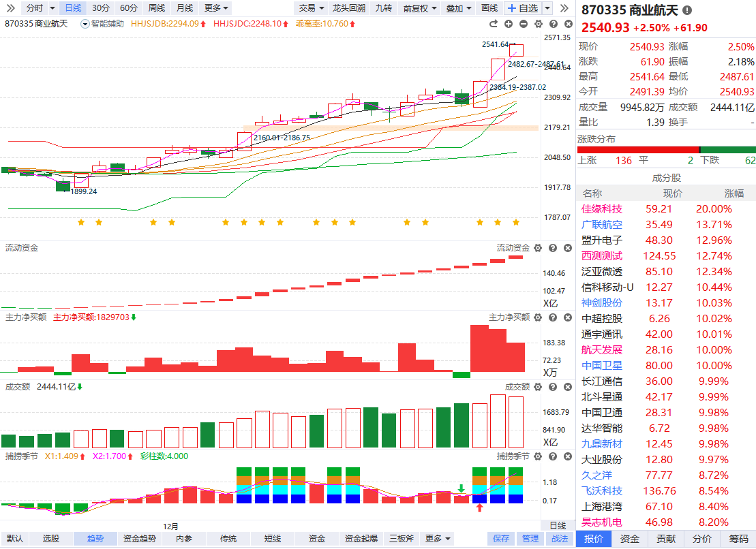Click the 涨跌分布 red-green distribution bar
Viewport: 756px width, 549px height.
pos(666,150)
